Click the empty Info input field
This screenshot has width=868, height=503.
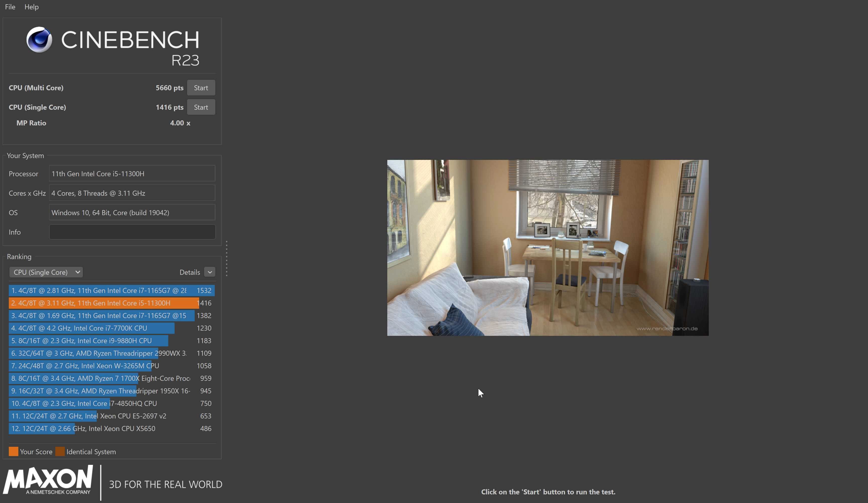132,232
